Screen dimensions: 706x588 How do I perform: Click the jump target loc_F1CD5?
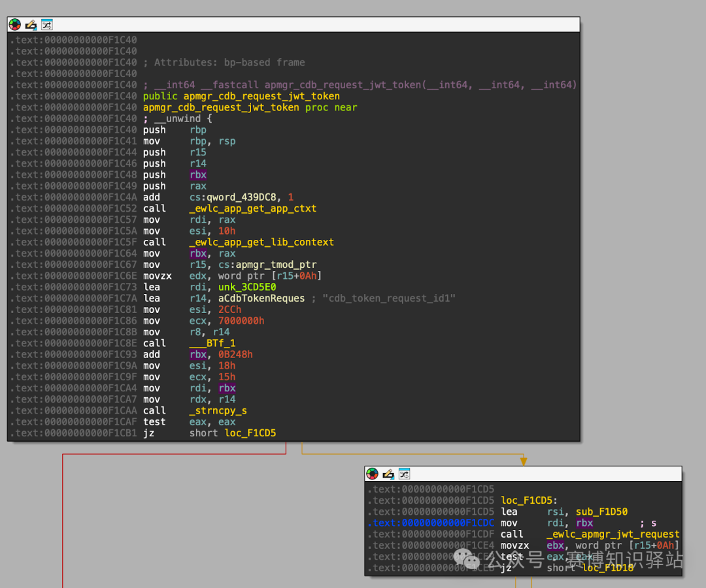(250, 433)
